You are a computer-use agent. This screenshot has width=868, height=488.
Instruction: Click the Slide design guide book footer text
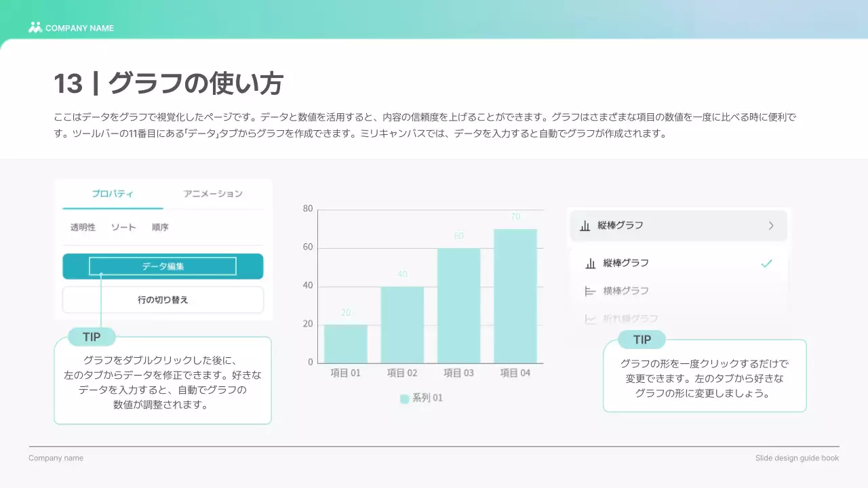(x=797, y=458)
